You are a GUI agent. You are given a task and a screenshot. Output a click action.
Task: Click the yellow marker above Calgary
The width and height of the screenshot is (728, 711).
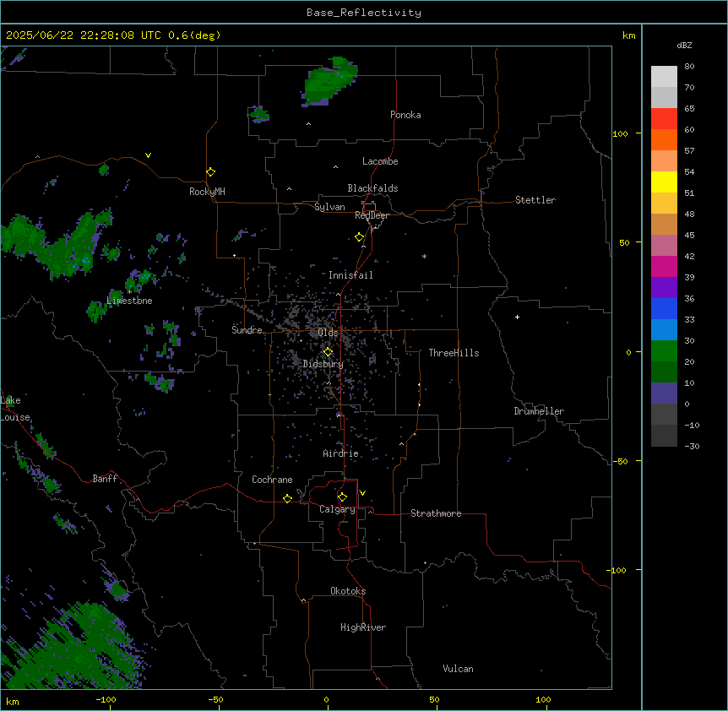point(342,497)
